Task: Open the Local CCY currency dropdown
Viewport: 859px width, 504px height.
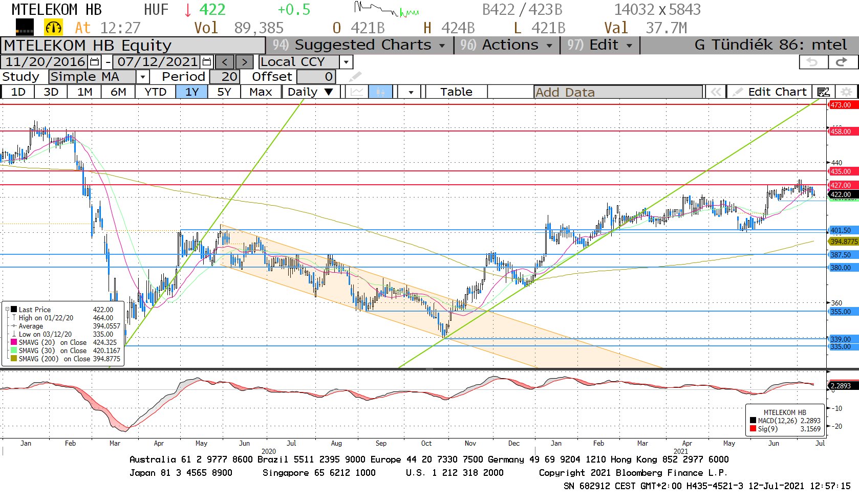Action: point(347,62)
